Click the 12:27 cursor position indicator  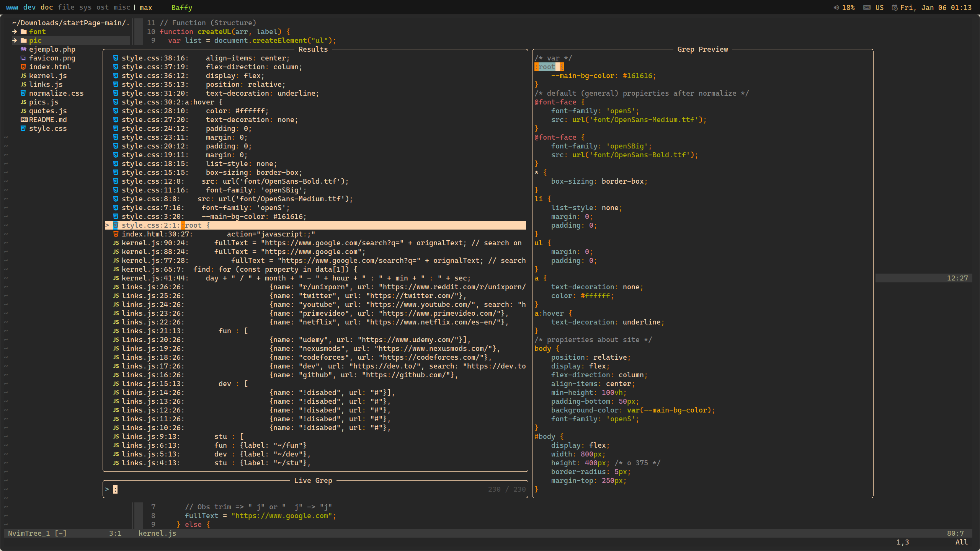(957, 278)
